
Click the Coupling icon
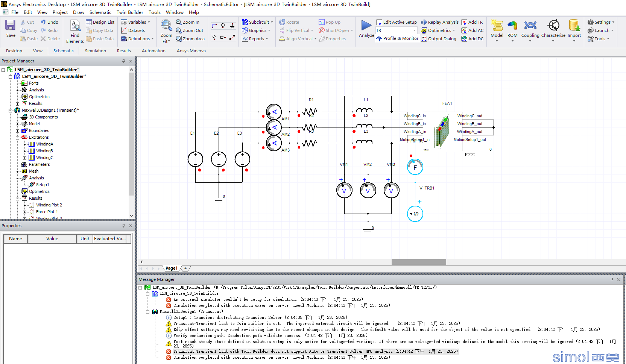pos(530,26)
